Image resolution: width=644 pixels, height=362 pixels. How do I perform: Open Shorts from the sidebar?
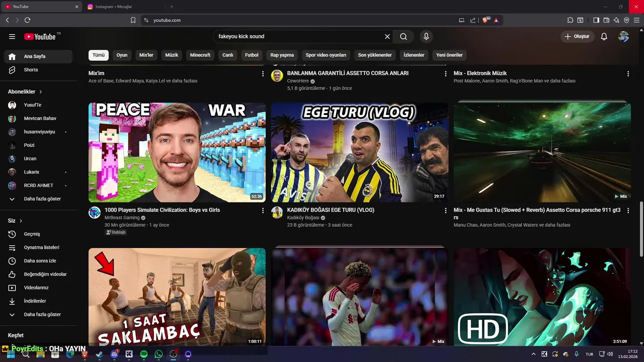[x=39, y=70]
